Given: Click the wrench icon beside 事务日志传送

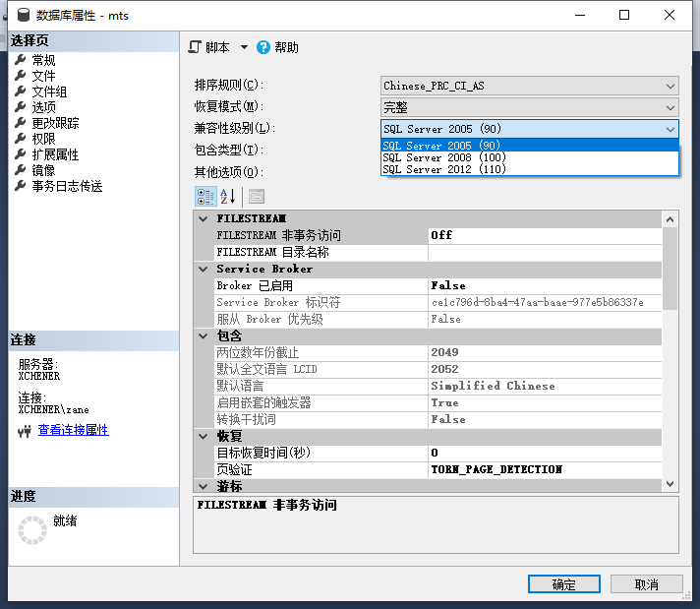Looking at the screenshot, I should pyautogui.click(x=20, y=185).
